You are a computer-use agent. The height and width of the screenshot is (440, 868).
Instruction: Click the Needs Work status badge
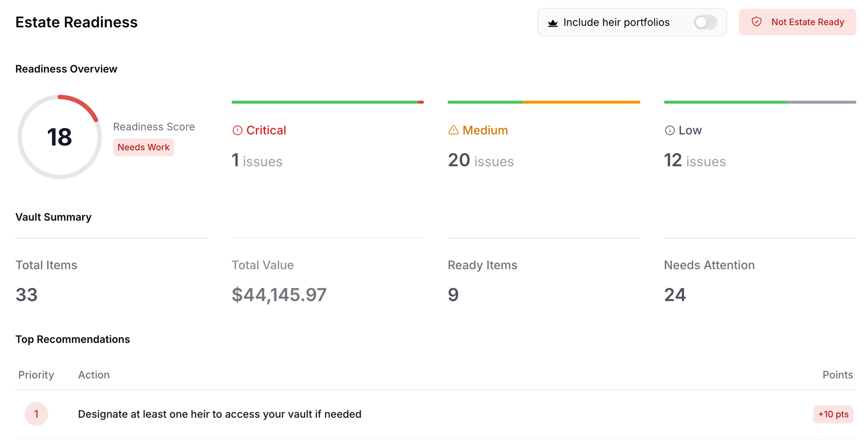(x=143, y=148)
